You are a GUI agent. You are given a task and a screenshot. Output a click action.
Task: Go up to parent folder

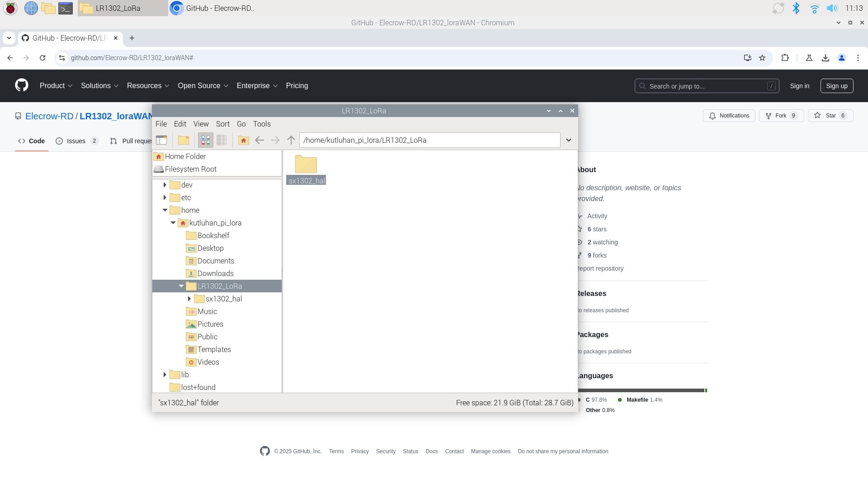click(x=291, y=140)
